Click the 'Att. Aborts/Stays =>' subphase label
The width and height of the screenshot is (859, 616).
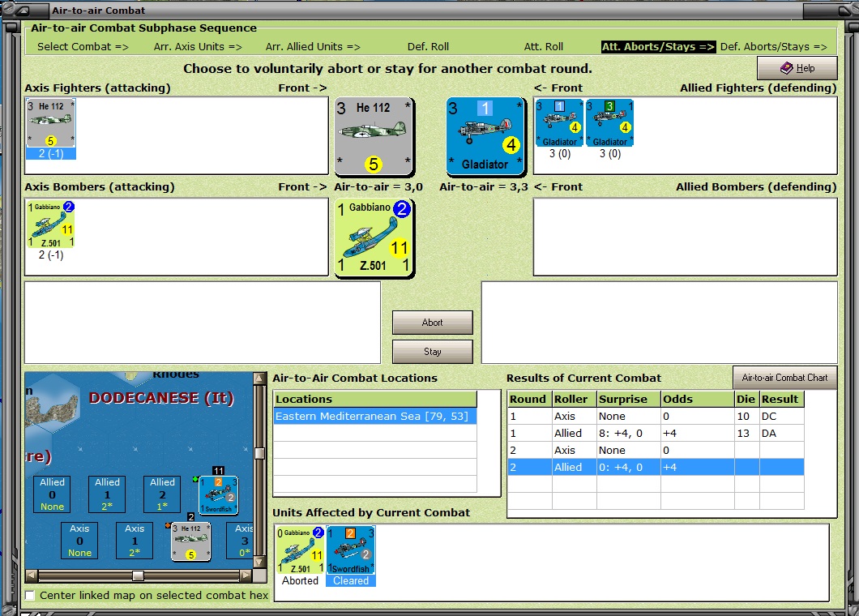coord(658,46)
